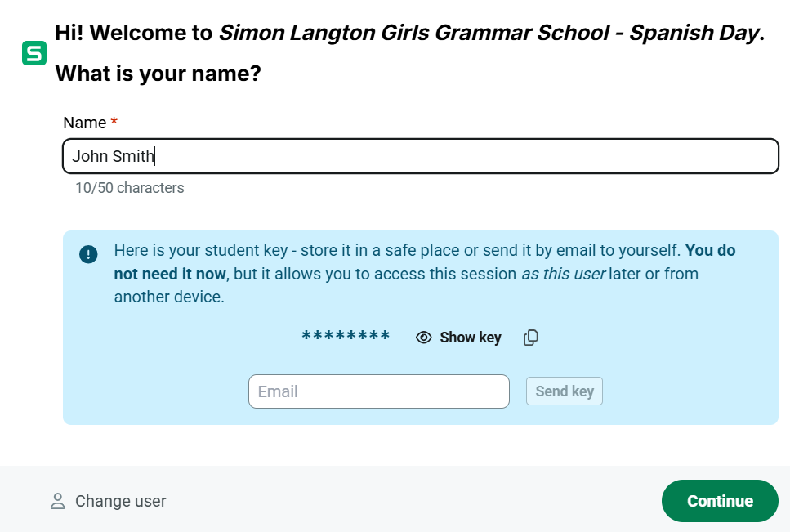Click the person icon beside Change user
The image size is (790, 532).
(x=57, y=501)
